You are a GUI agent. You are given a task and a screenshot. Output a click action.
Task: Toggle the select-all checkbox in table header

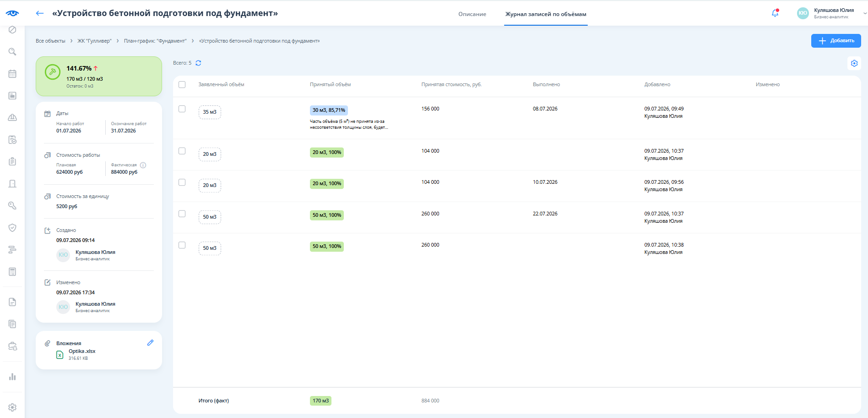(182, 84)
